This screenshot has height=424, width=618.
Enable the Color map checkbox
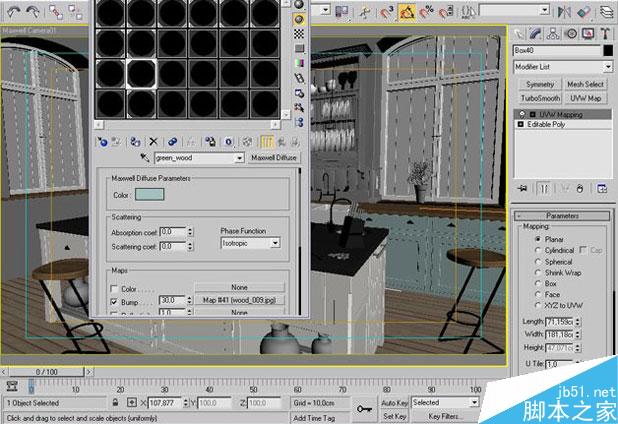(114, 289)
